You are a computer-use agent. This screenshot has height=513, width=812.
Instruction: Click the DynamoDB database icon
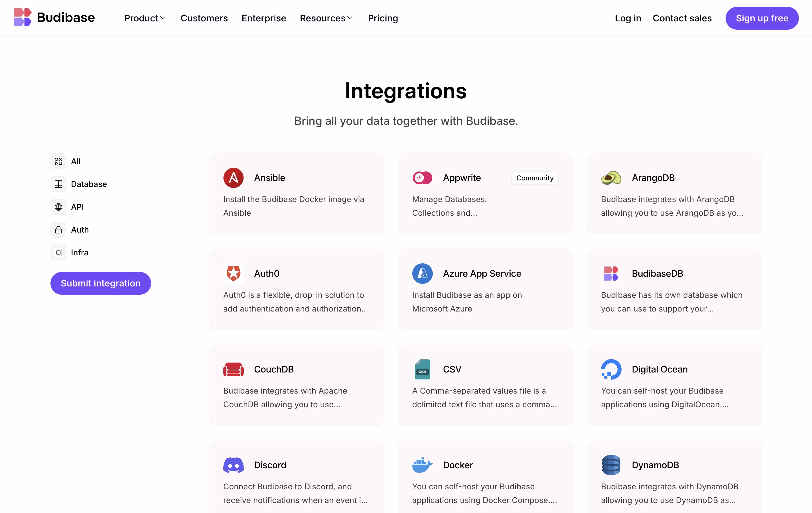point(611,465)
